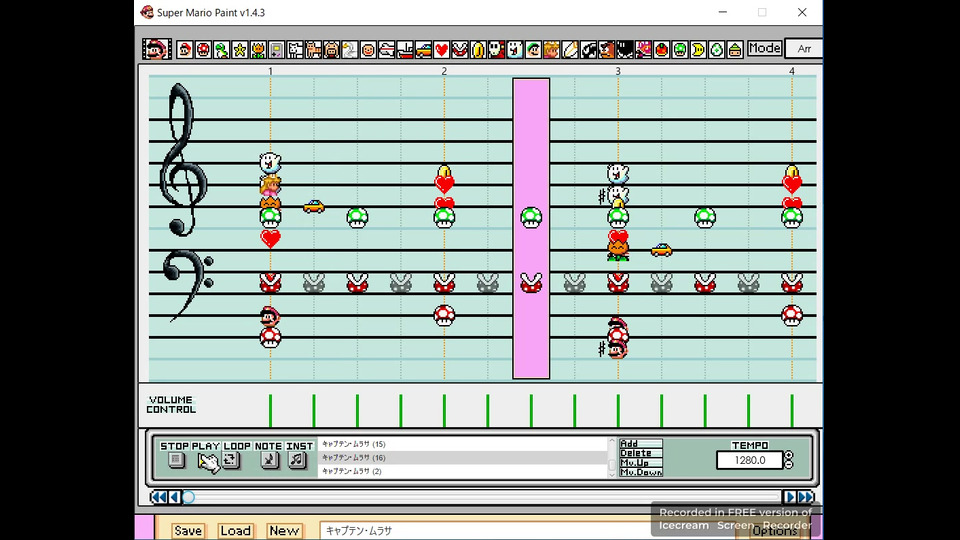Click the Save button
The height and width of the screenshot is (540, 960).
coord(187,531)
